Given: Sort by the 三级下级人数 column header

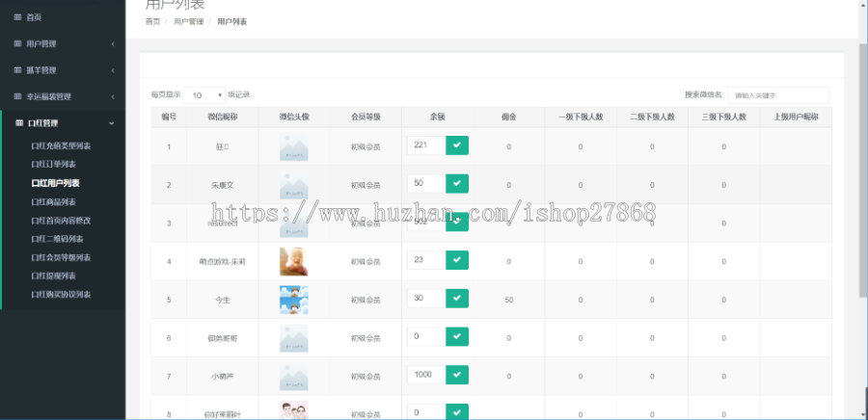Looking at the screenshot, I should pyautogui.click(x=724, y=118).
